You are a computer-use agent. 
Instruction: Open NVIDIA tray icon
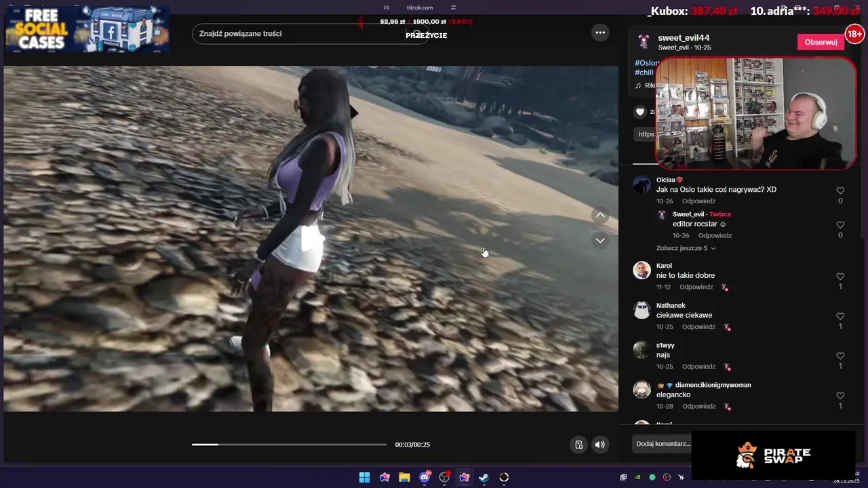637,477
